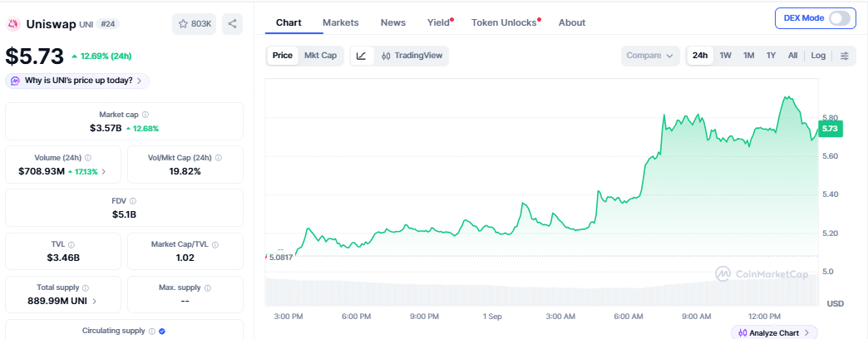Open the share icon button

click(233, 24)
